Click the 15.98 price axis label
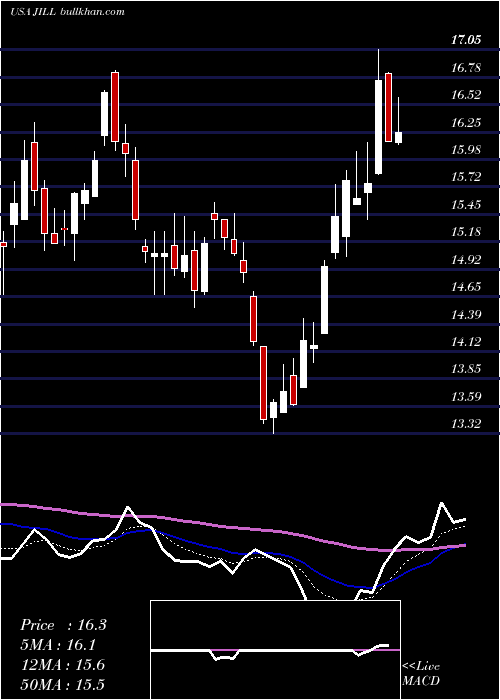 point(466,150)
